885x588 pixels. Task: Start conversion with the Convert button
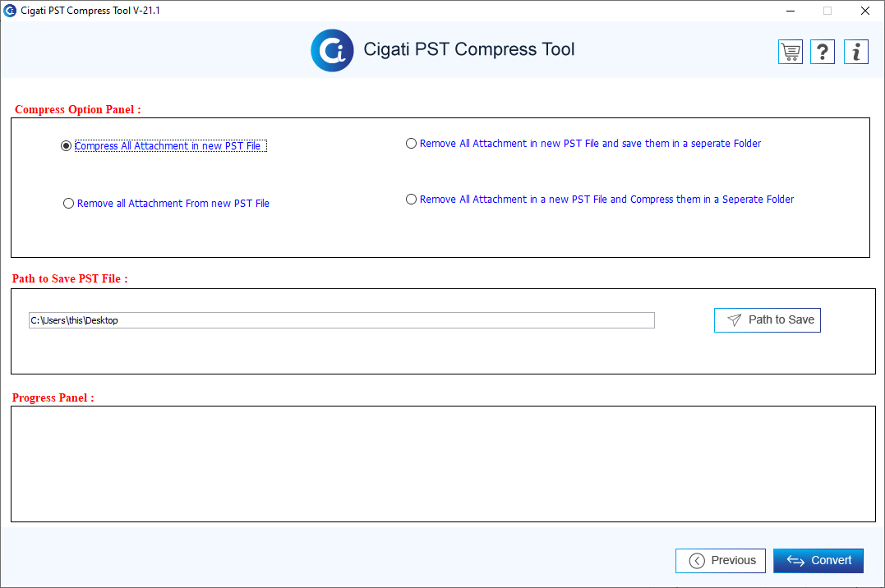click(x=818, y=560)
